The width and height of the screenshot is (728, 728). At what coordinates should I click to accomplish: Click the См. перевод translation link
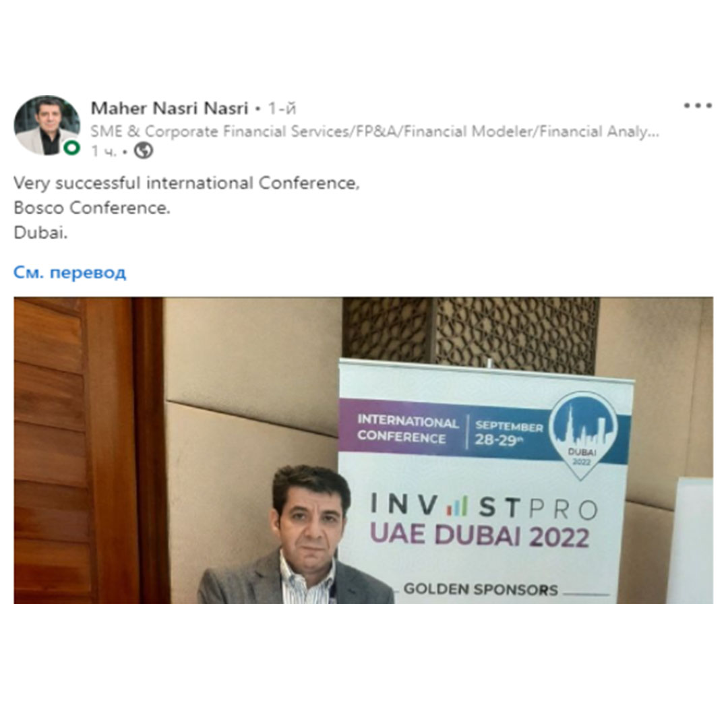(x=69, y=272)
